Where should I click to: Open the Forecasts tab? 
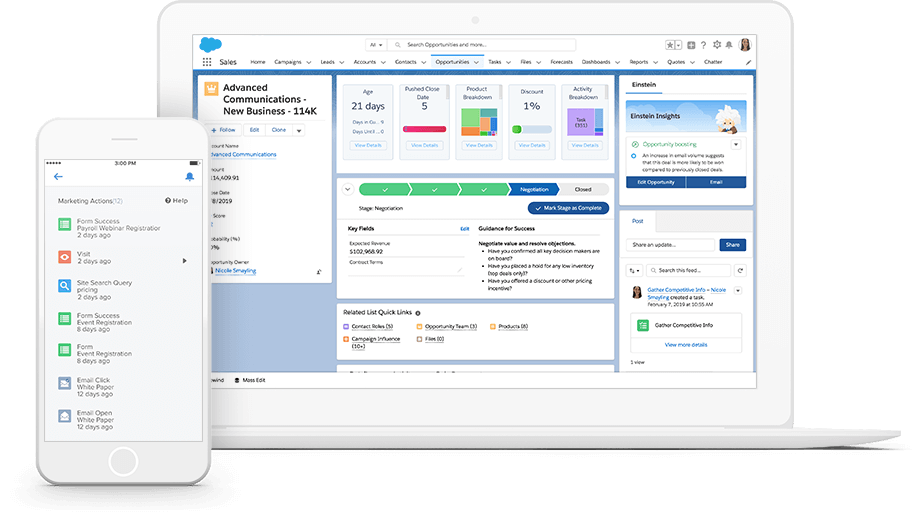(x=561, y=62)
